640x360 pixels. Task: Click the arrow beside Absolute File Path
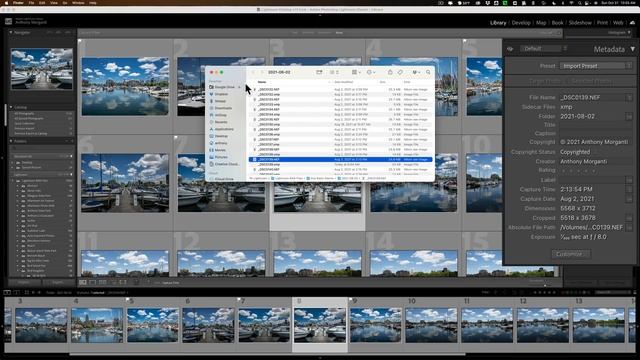point(629,227)
